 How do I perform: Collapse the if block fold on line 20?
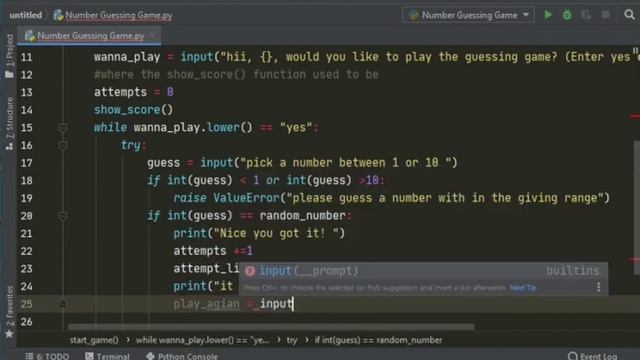(62, 216)
